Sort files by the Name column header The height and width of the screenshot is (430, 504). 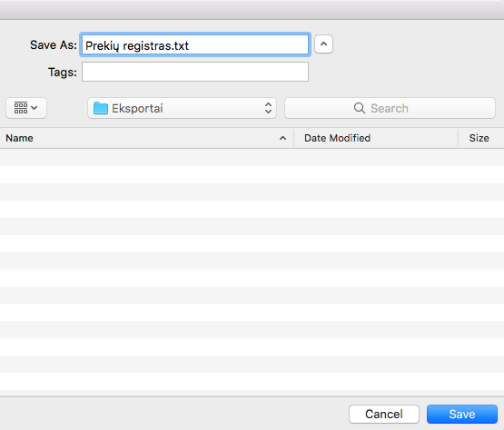point(19,138)
